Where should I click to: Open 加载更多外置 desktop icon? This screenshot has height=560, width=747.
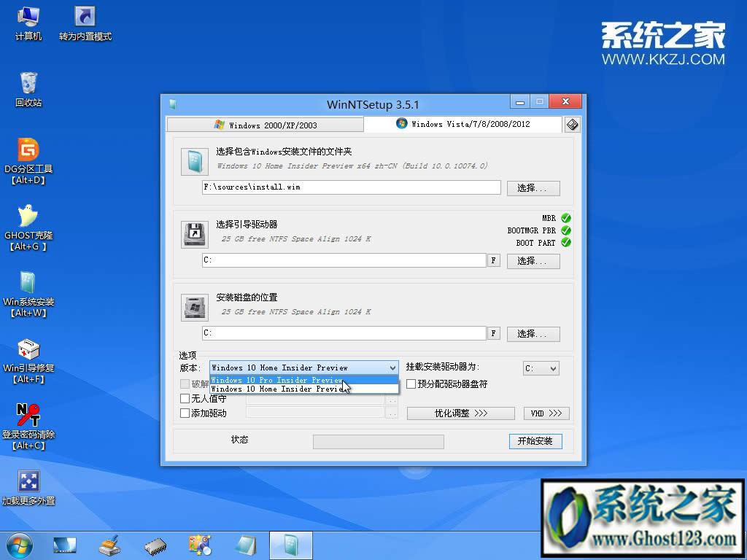(28, 488)
